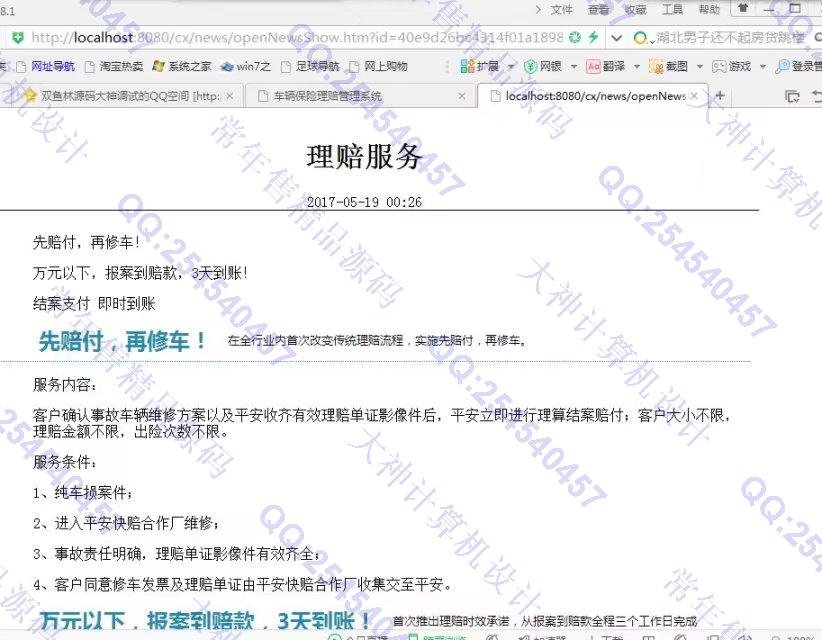This screenshot has height=640, width=822.
Task: Expand the 网银 dropdown arrow
Action: (574, 67)
